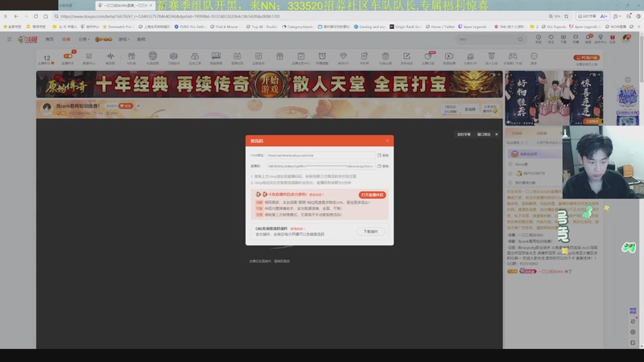Click the 直播码 stream code field

(320, 167)
